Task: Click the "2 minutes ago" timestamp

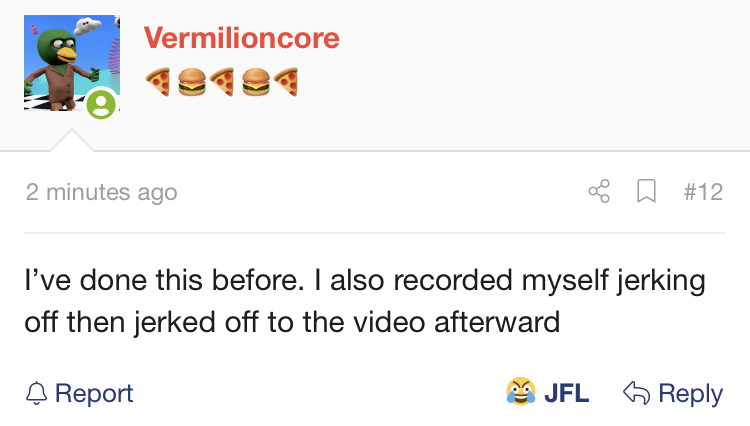Action: pos(101,192)
